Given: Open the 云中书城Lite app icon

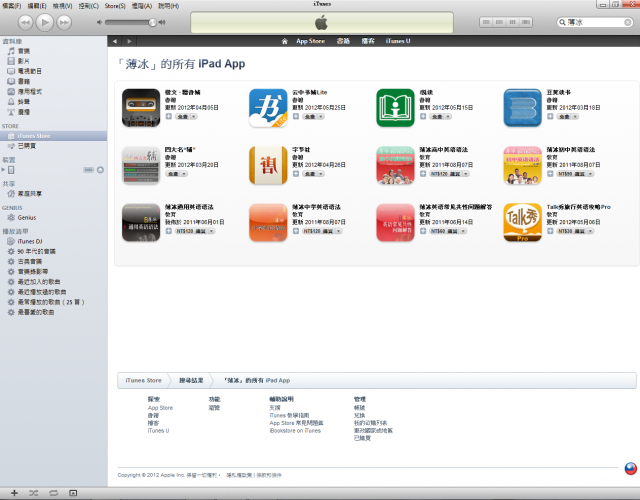Looking at the screenshot, I should (268, 108).
